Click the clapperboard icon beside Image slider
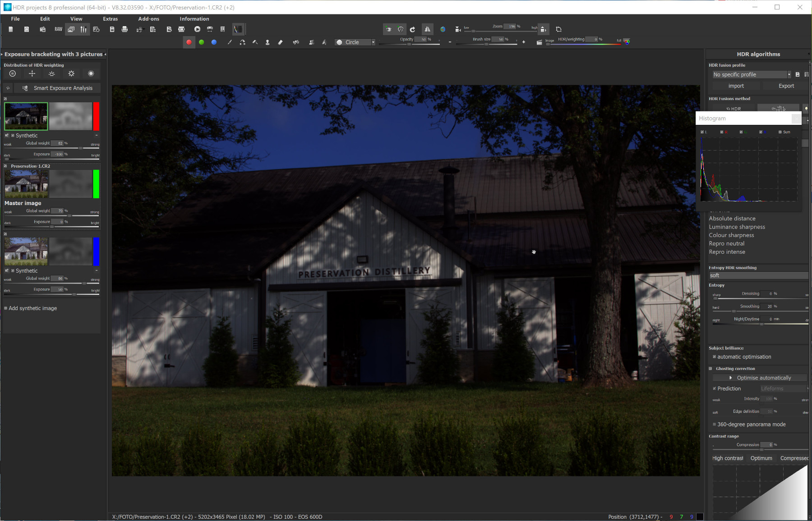 540,42
